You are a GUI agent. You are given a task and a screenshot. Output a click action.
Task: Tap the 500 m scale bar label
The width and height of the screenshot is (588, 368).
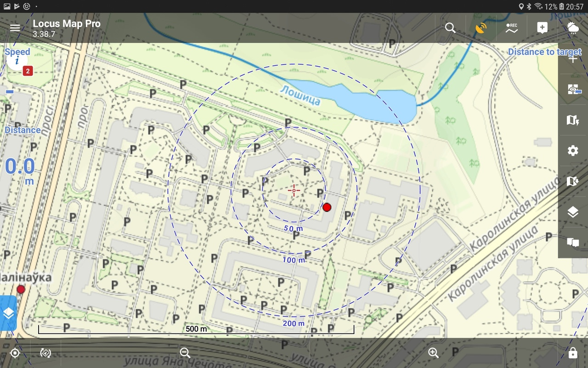[196, 329]
